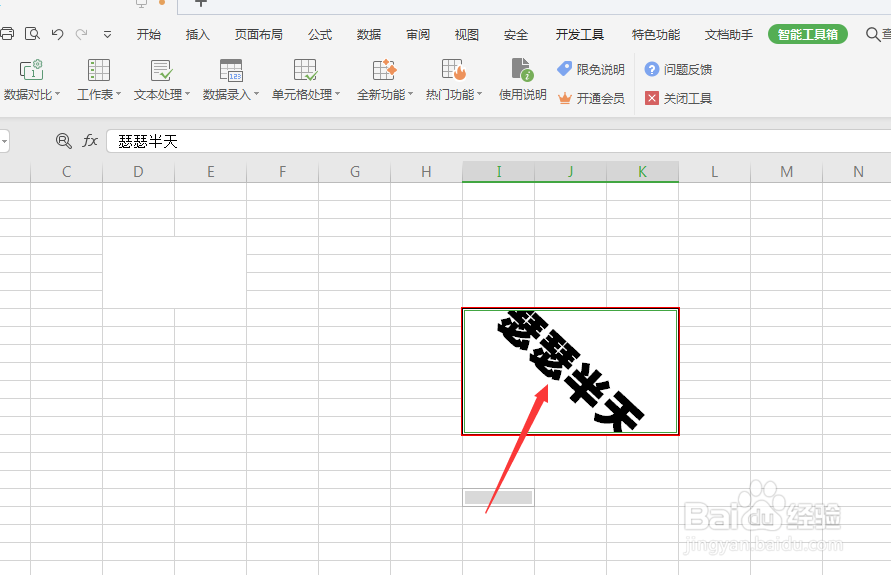This screenshot has height=575, width=891.
Task: Open the 审阅 tab
Action: (418, 35)
